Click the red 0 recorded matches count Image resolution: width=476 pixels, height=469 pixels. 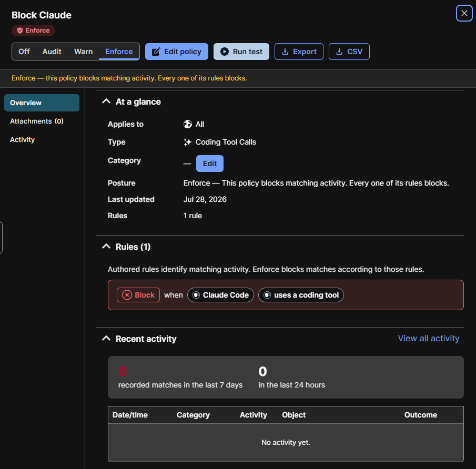pos(123,372)
